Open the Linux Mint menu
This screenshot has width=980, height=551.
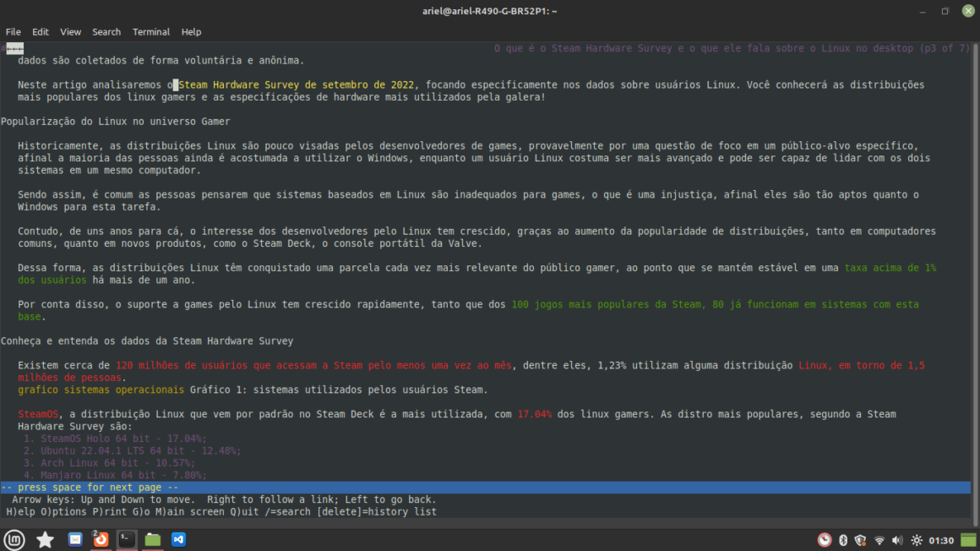point(13,539)
